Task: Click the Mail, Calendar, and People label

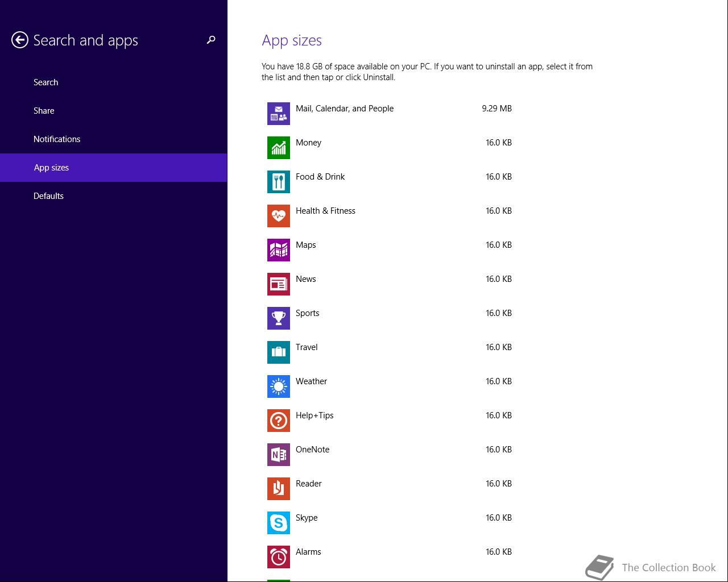Action: tap(345, 109)
